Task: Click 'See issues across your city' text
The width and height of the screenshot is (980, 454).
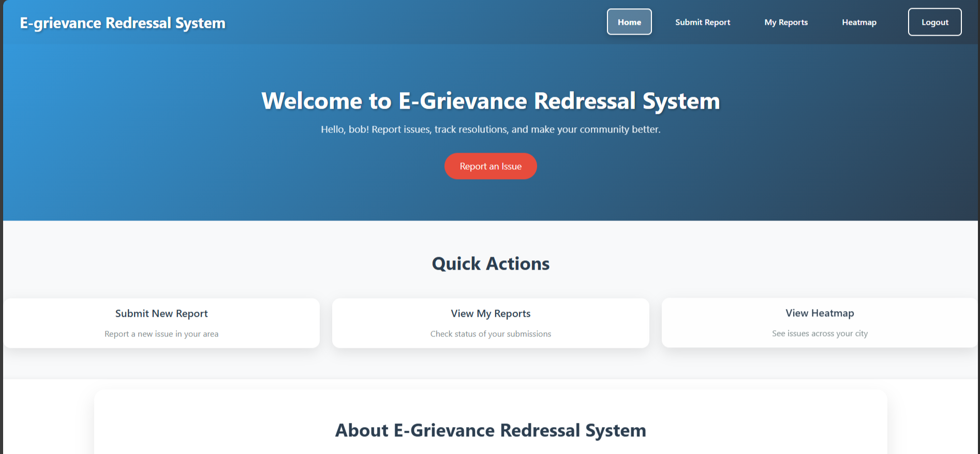Action: coord(820,333)
